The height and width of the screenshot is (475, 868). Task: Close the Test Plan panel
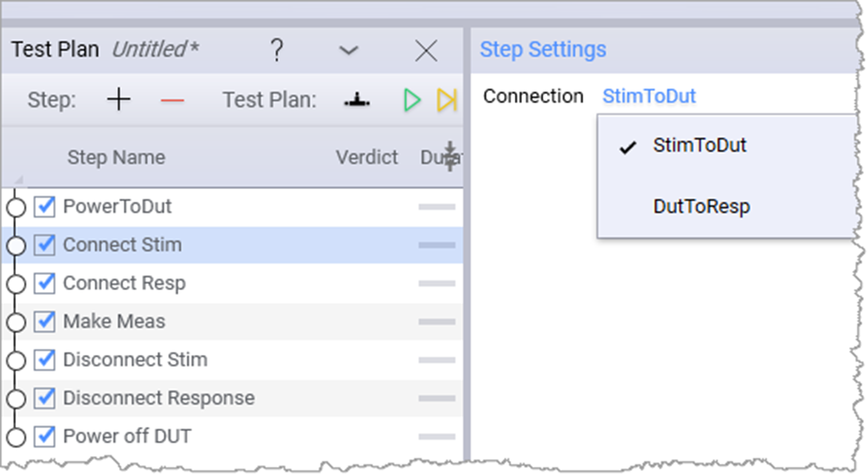coord(426,50)
